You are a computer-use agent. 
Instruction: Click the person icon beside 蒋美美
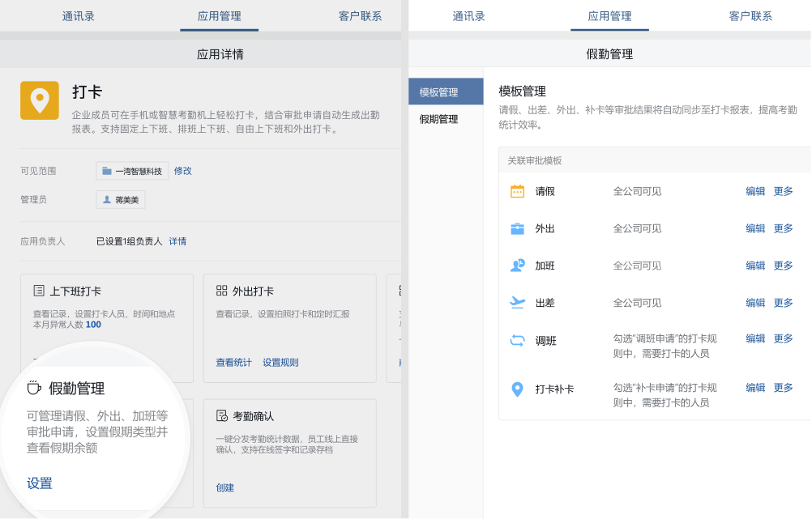[x=107, y=200]
